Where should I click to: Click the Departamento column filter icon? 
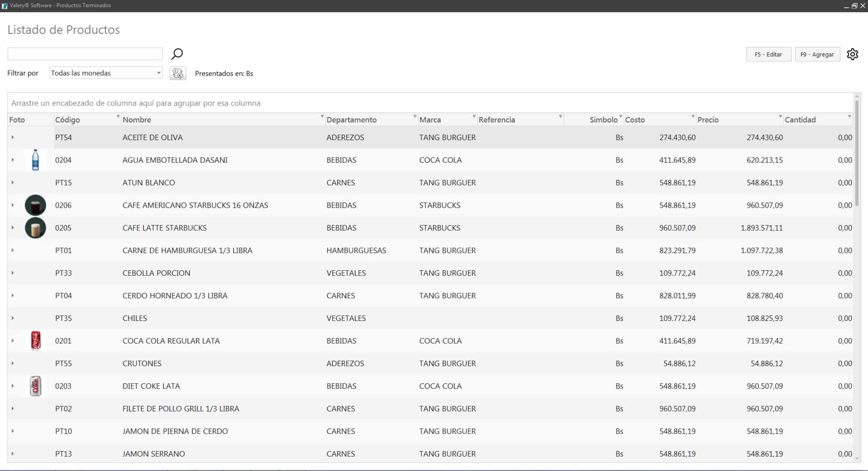coord(415,117)
